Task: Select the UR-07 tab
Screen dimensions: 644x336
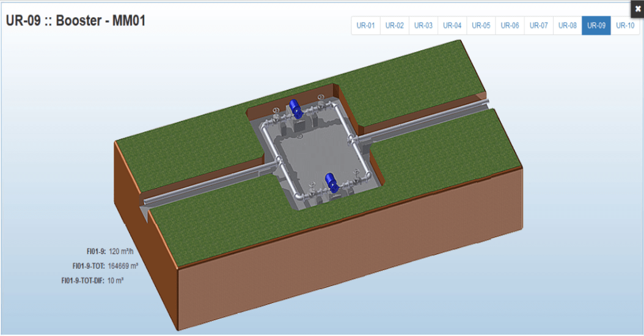Action: [539, 26]
